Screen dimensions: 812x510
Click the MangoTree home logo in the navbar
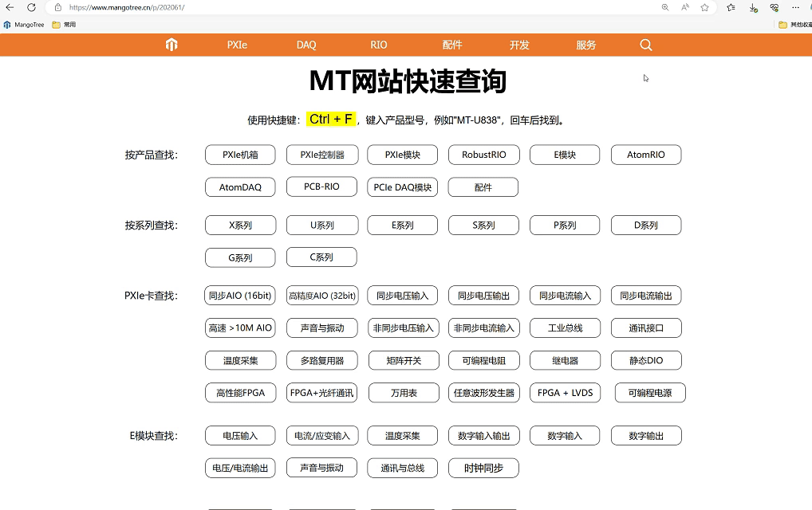[x=171, y=45]
